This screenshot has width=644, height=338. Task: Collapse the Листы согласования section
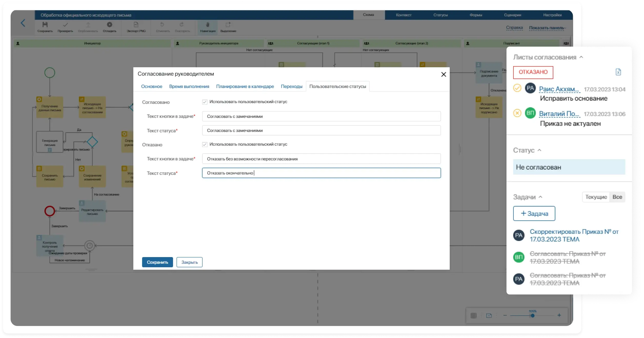coord(581,57)
